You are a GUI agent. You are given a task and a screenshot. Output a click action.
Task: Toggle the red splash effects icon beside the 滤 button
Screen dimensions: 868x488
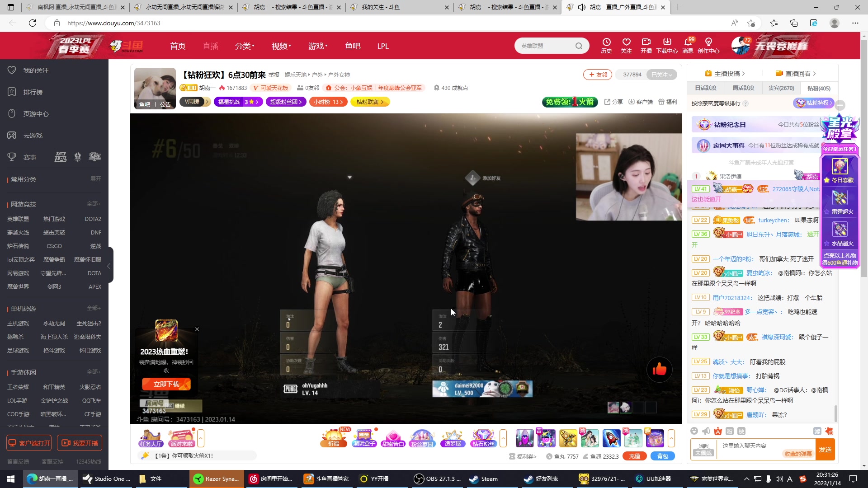pos(829,431)
